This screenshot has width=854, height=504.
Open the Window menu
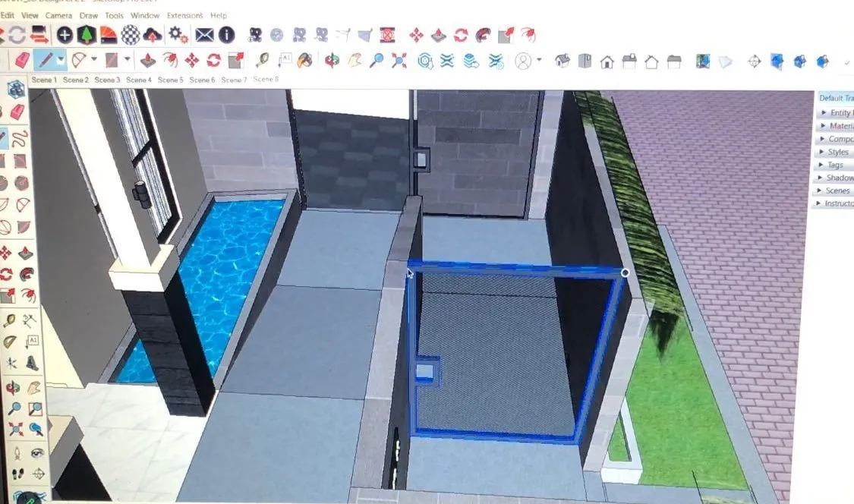(145, 15)
